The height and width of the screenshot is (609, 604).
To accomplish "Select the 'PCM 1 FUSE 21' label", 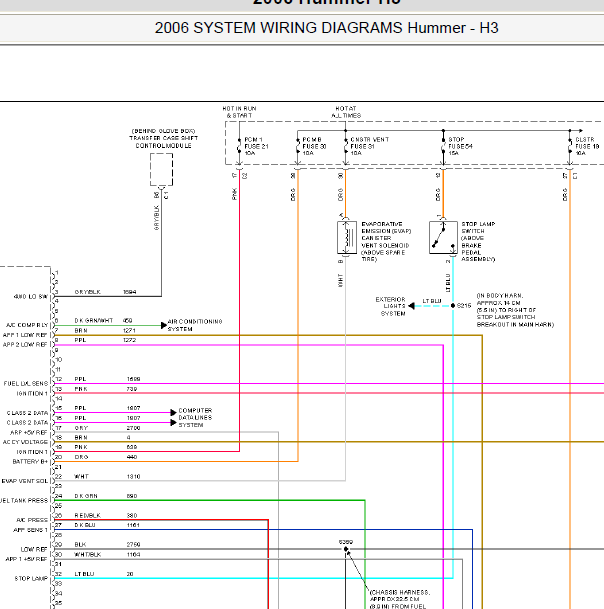I will pos(256,146).
